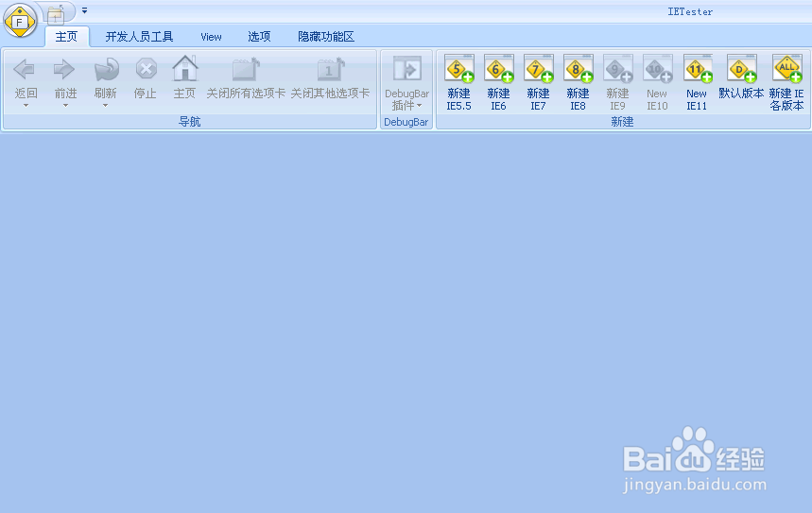Click the 新建 group label
812x513 pixels.
[622, 122]
